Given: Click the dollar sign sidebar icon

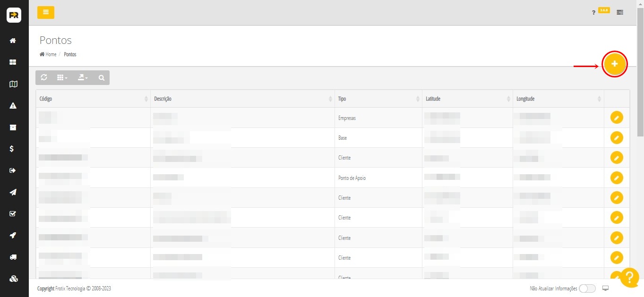Looking at the screenshot, I should tap(13, 149).
